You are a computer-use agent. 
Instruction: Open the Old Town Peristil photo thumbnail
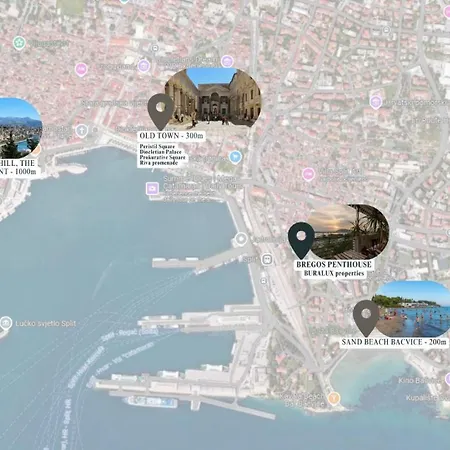tap(213, 97)
